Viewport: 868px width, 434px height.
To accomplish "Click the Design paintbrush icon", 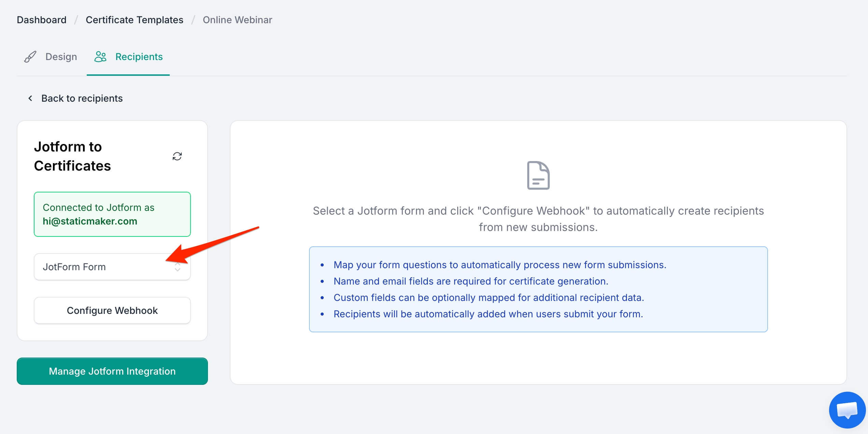I will click(x=30, y=57).
